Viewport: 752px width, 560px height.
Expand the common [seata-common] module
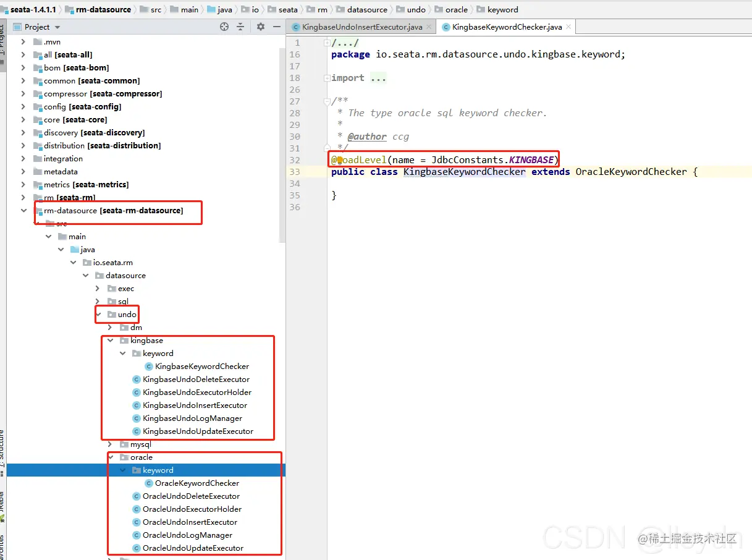tap(23, 81)
